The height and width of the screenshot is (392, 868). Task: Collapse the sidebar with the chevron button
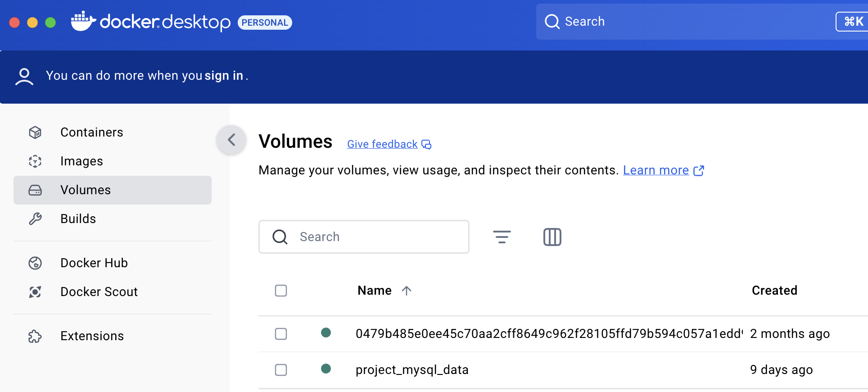click(x=231, y=140)
